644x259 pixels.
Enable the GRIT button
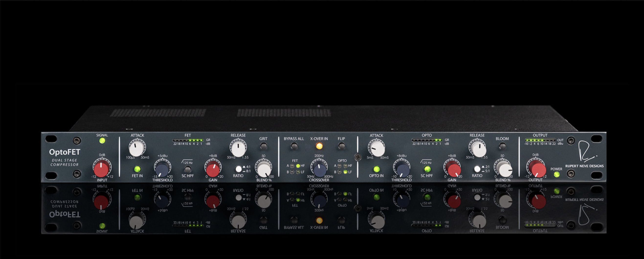point(263,146)
